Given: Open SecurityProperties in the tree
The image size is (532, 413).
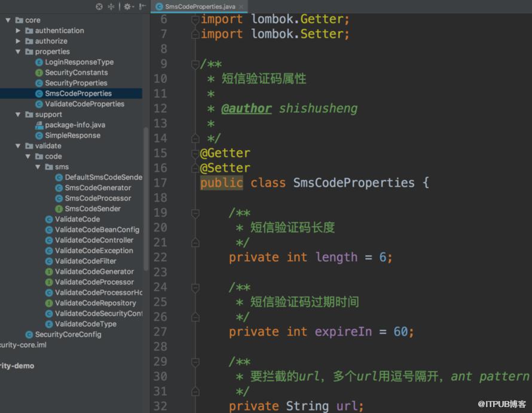Looking at the screenshot, I should [76, 83].
